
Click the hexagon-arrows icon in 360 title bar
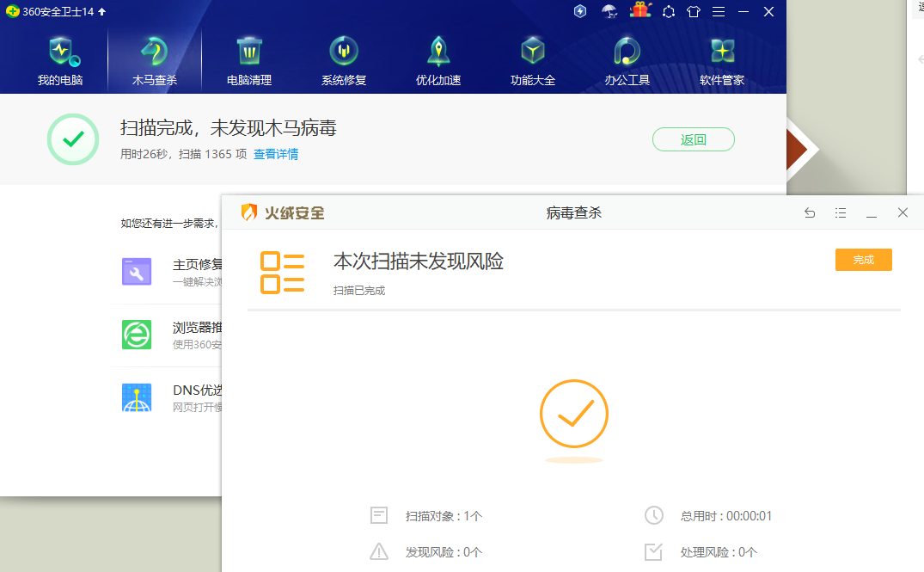669,11
